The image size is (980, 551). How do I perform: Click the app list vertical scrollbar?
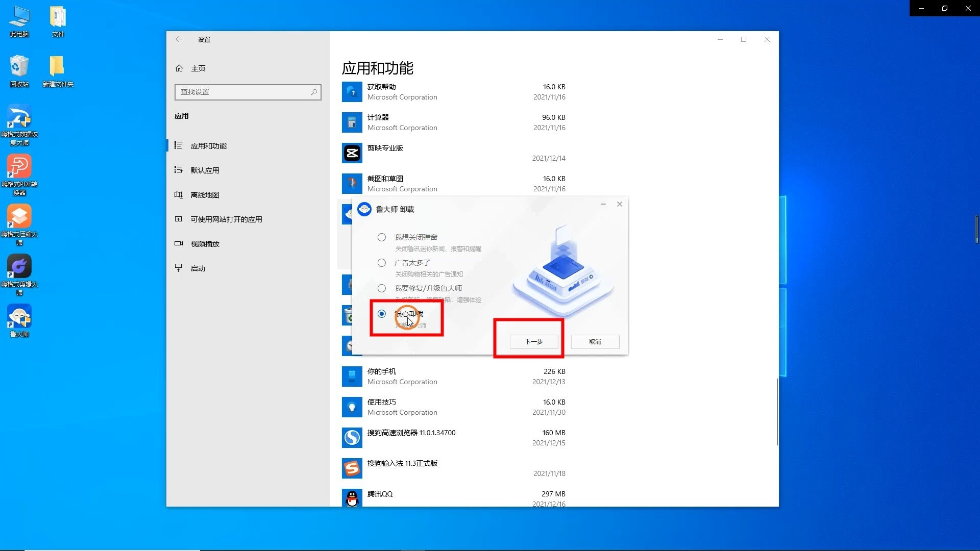click(x=777, y=411)
